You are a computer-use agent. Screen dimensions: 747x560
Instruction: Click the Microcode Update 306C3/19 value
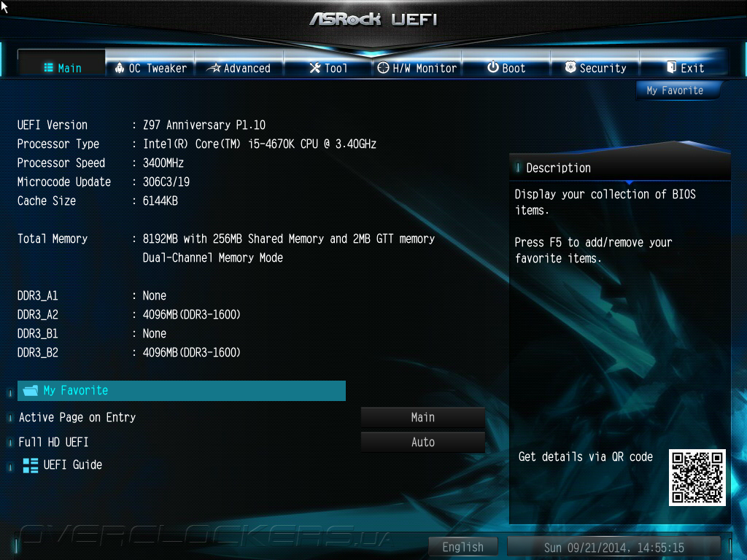(166, 182)
